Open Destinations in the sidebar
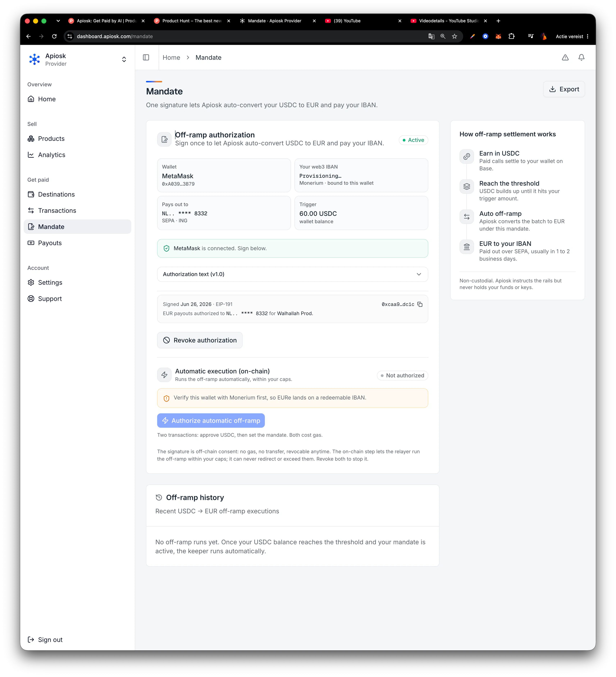 point(77,194)
